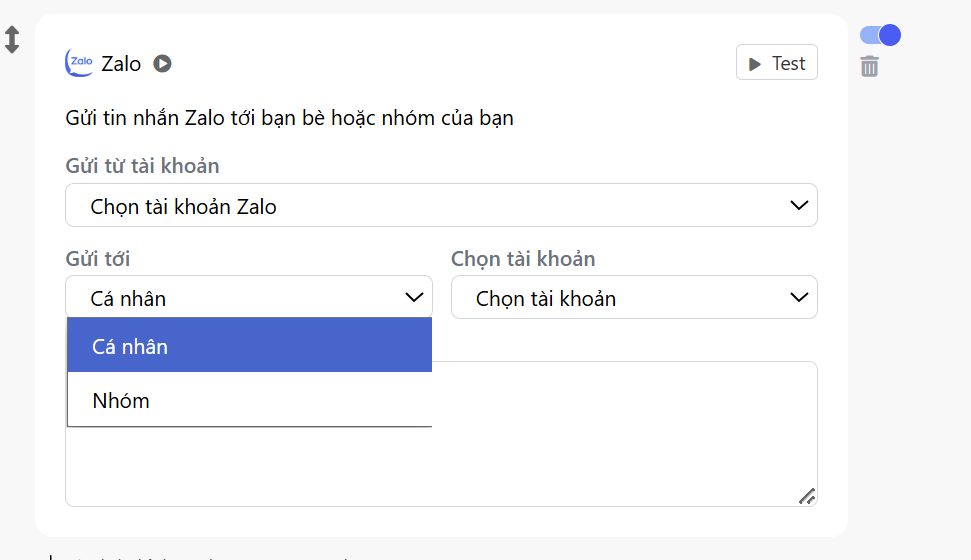The width and height of the screenshot is (971, 560).
Task: Click chevron arrow on 'Chọn tài khoản Zalo' field
Action: pyautogui.click(x=798, y=206)
